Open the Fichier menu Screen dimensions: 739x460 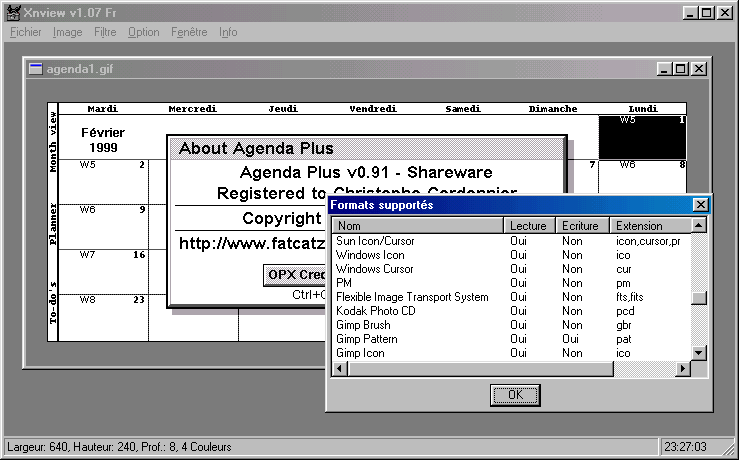[25, 32]
